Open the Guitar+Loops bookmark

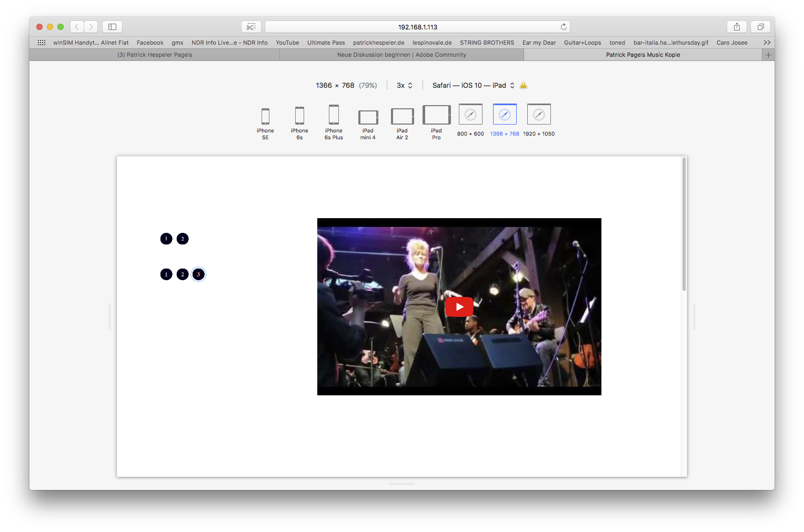(582, 43)
